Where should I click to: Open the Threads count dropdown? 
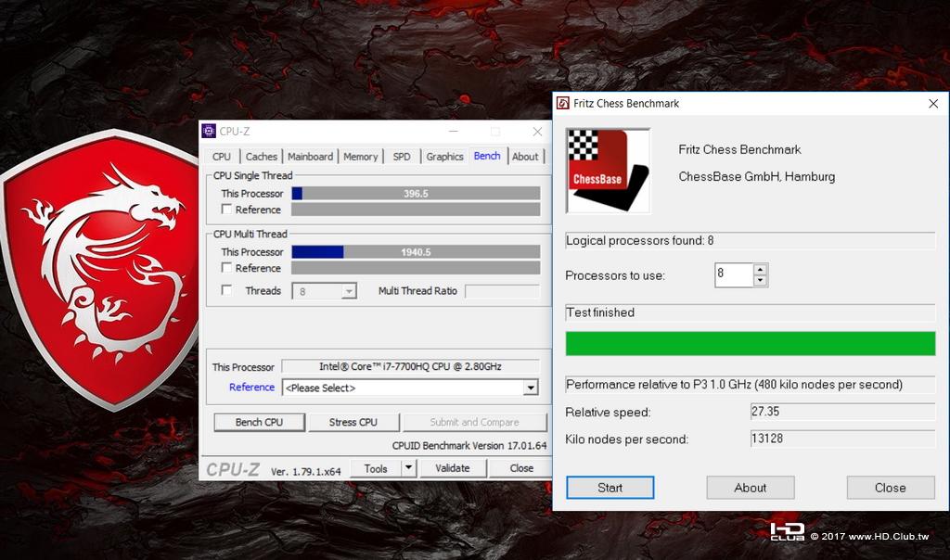[349, 291]
